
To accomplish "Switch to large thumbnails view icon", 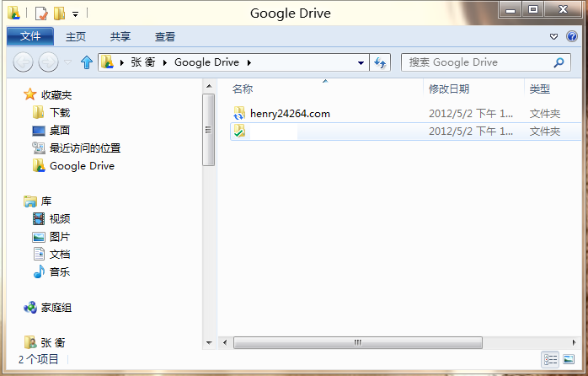I will (x=569, y=359).
